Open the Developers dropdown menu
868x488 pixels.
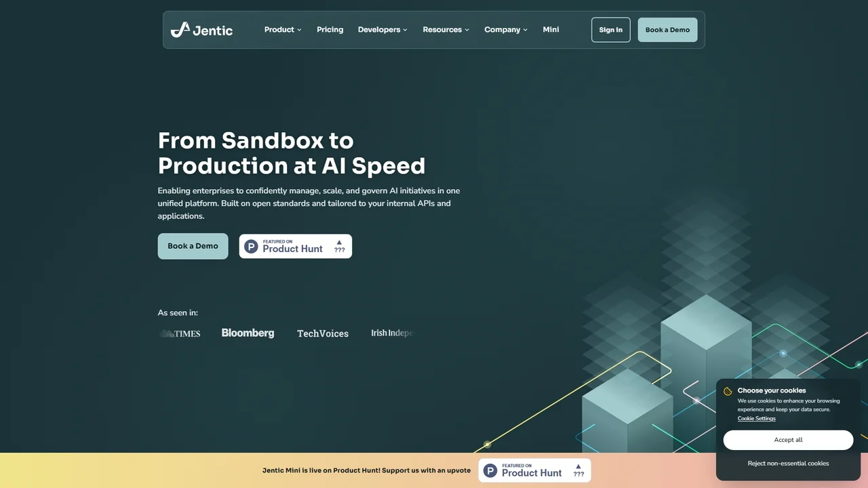click(382, 30)
